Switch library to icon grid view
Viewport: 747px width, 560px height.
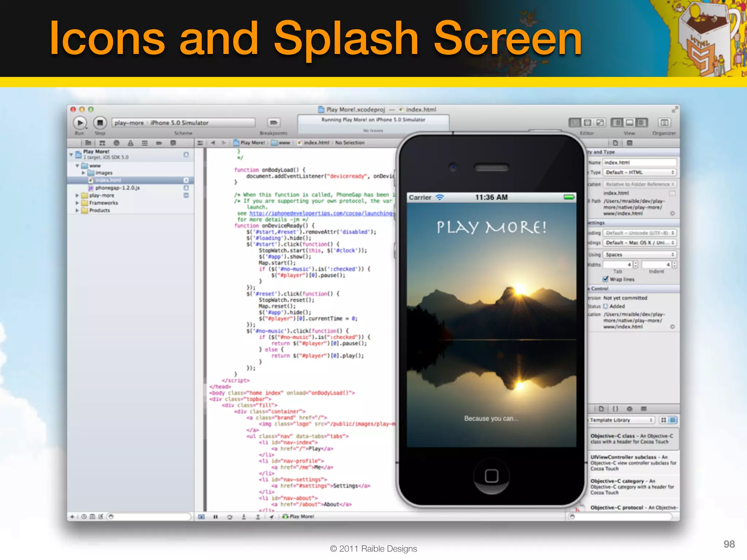click(x=663, y=420)
